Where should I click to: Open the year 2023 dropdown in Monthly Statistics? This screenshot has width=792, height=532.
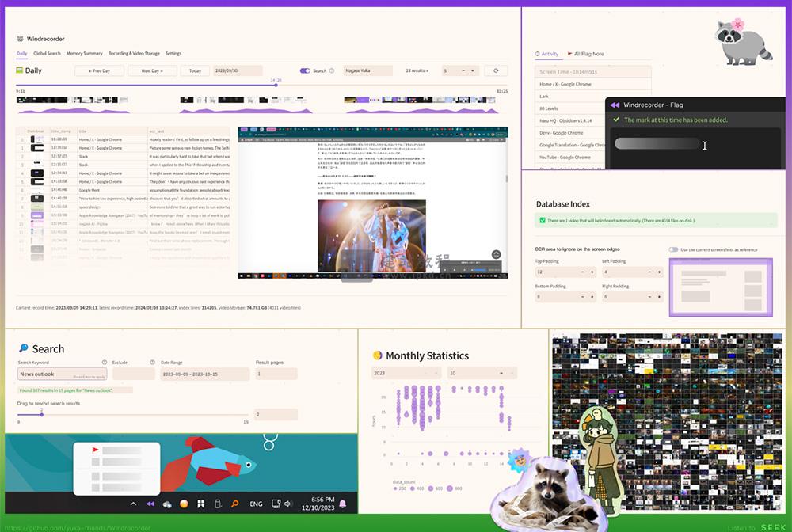click(x=404, y=373)
